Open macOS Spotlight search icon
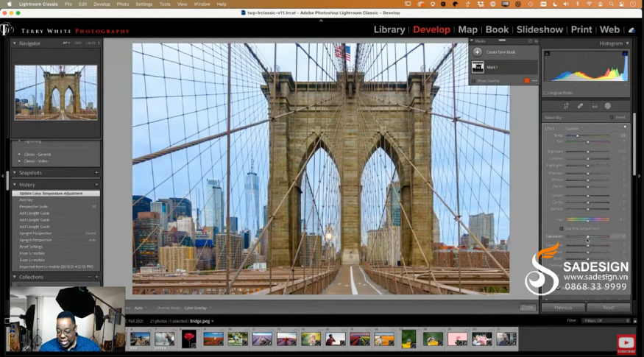Viewport: 644px width, 357px height. coord(612,4)
